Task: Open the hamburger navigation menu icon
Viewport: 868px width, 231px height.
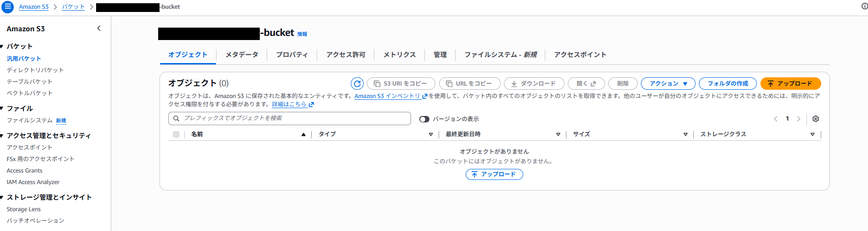Action: pos(7,7)
